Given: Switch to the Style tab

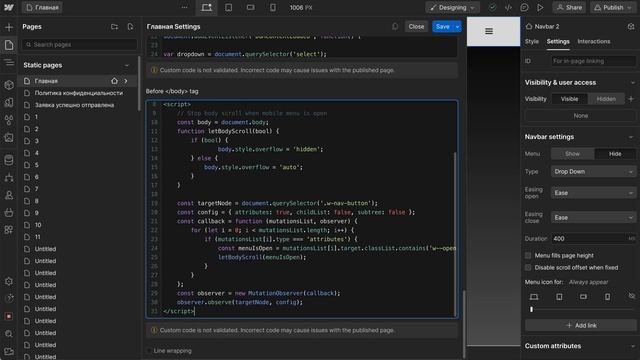Looking at the screenshot, I should 531,42.
